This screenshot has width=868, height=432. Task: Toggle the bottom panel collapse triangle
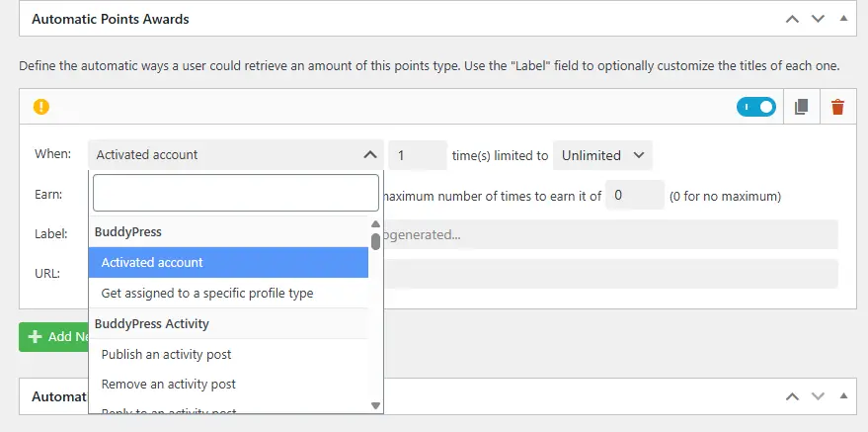click(x=842, y=396)
